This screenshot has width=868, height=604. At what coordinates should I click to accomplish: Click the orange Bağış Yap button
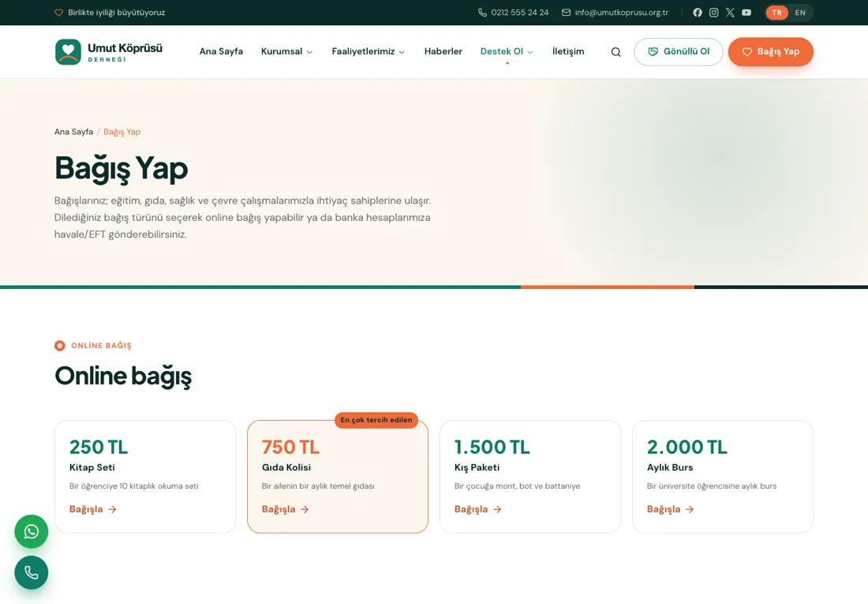click(771, 51)
